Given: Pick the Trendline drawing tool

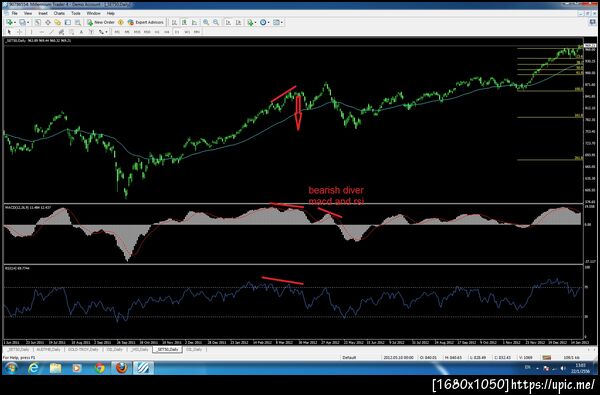Looking at the screenshot, I should (52, 32).
